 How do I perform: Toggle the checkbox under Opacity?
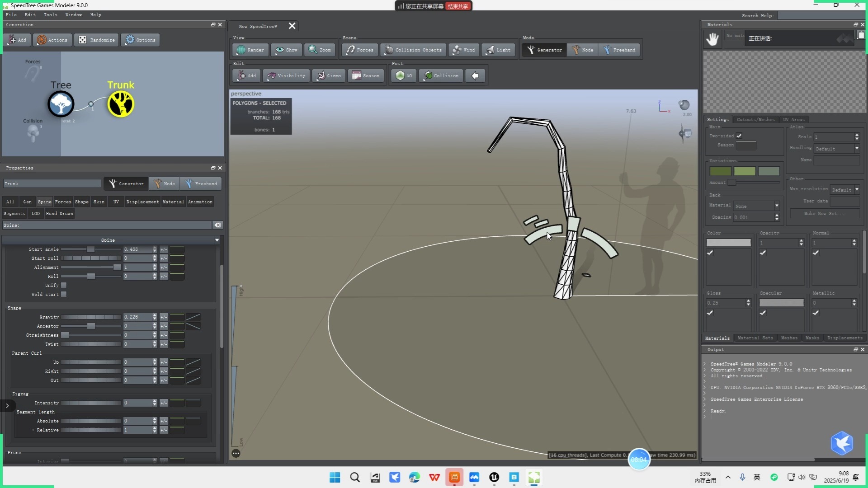pos(763,253)
